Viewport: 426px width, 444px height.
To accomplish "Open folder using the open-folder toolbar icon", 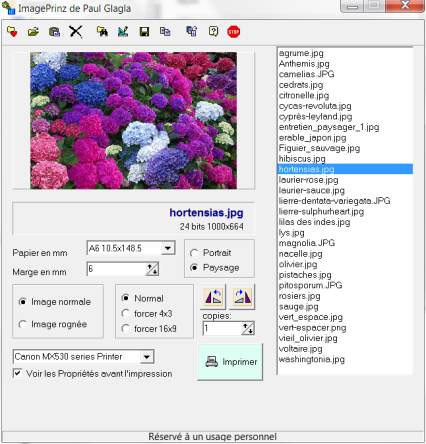I will pyautogui.click(x=33, y=32).
